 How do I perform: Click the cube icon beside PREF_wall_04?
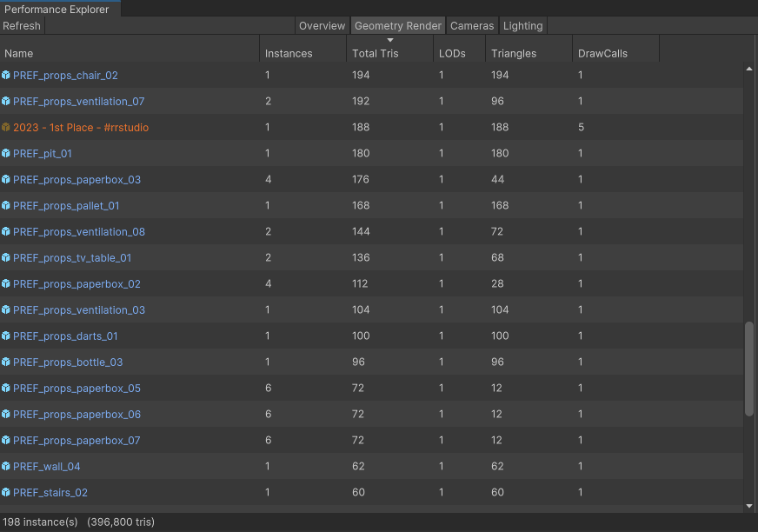[6, 467]
